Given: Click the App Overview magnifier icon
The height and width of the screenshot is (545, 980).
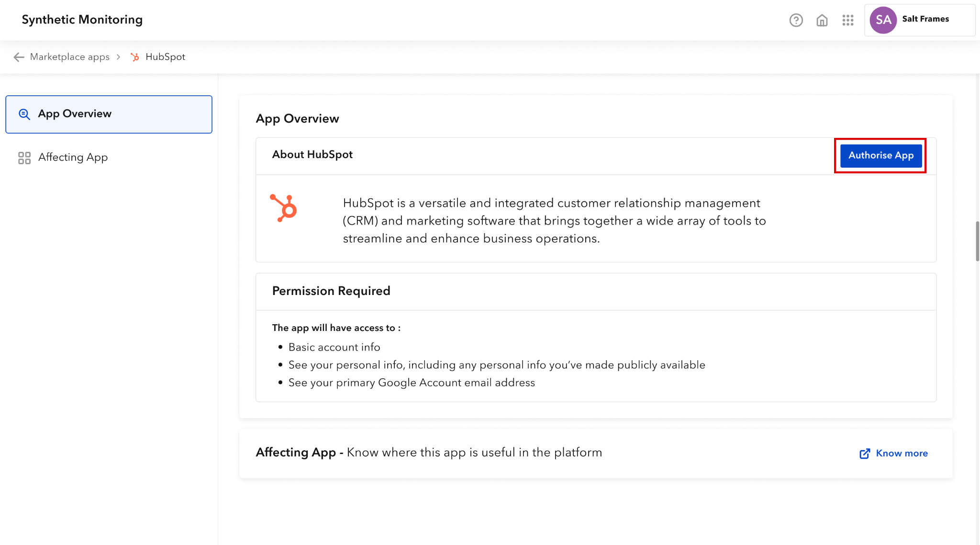Looking at the screenshot, I should pyautogui.click(x=24, y=114).
